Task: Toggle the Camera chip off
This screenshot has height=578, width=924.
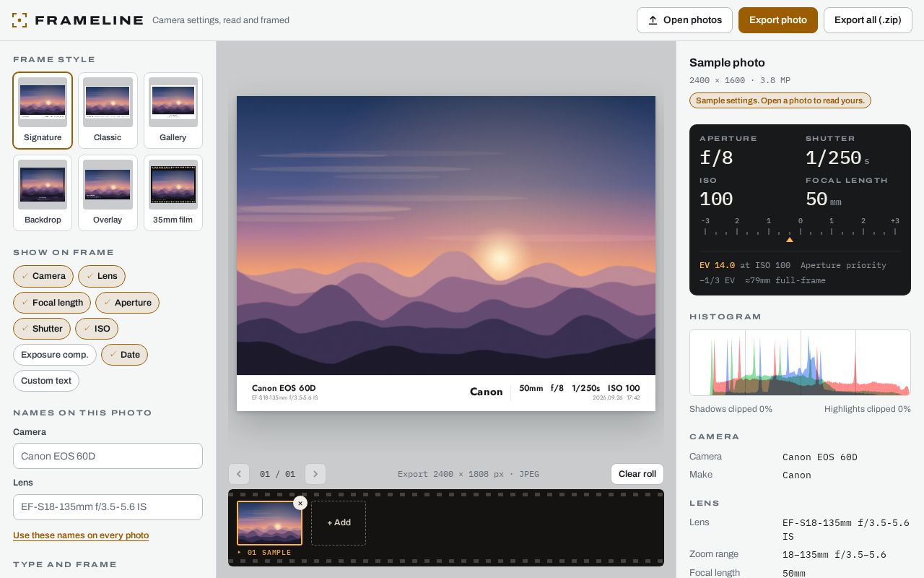Action: pyautogui.click(x=43, y=276)
